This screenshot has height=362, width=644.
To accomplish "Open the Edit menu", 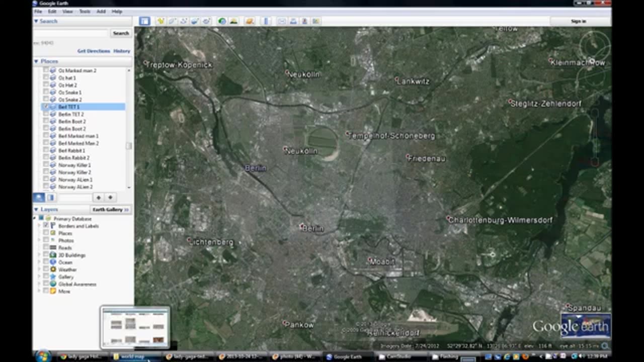I will [52, 11].
